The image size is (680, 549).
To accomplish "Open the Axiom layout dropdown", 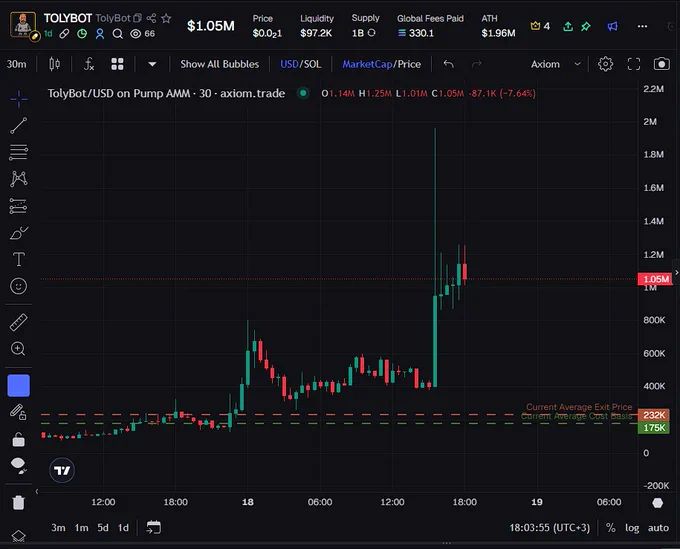I will (556, 64).
